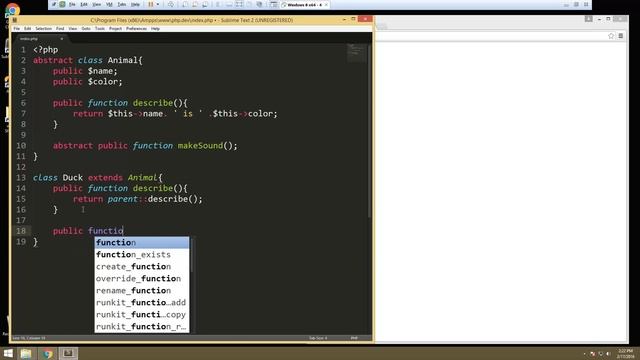Open the Selection menu in Sublime Text
This screenshot has width=640, height=360.
[x=43, y=29]
